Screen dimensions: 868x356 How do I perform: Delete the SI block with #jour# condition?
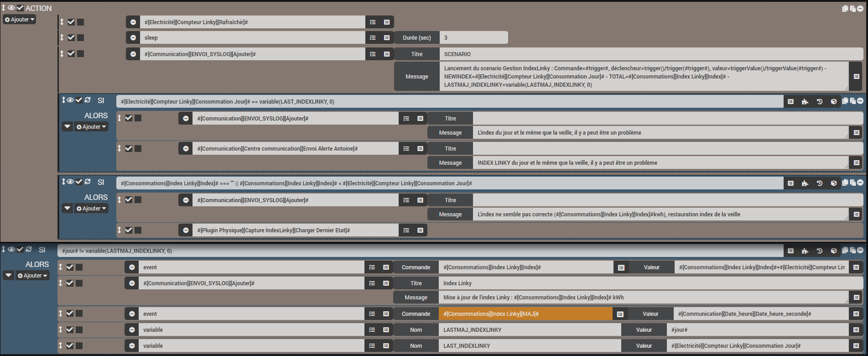coord(860,250)
